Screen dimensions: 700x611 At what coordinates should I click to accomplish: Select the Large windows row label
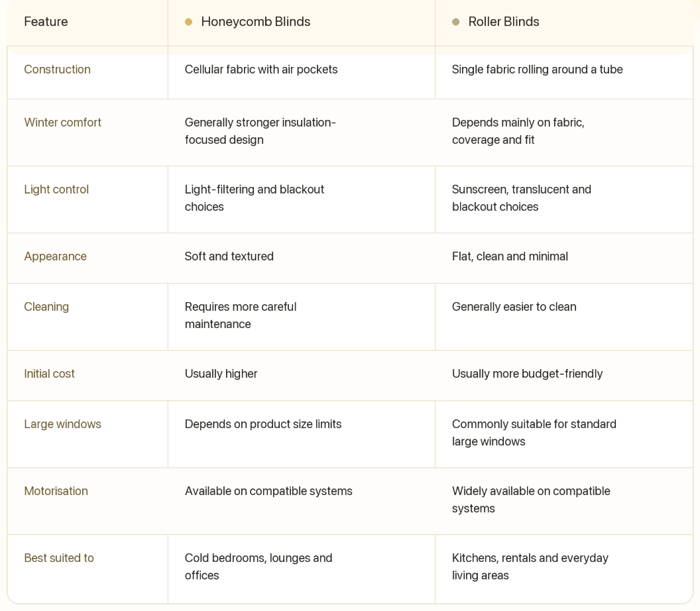pos(62,424)
